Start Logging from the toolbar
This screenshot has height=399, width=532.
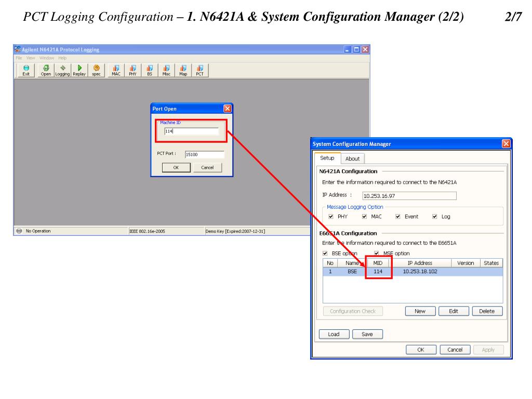pos(62,70)
